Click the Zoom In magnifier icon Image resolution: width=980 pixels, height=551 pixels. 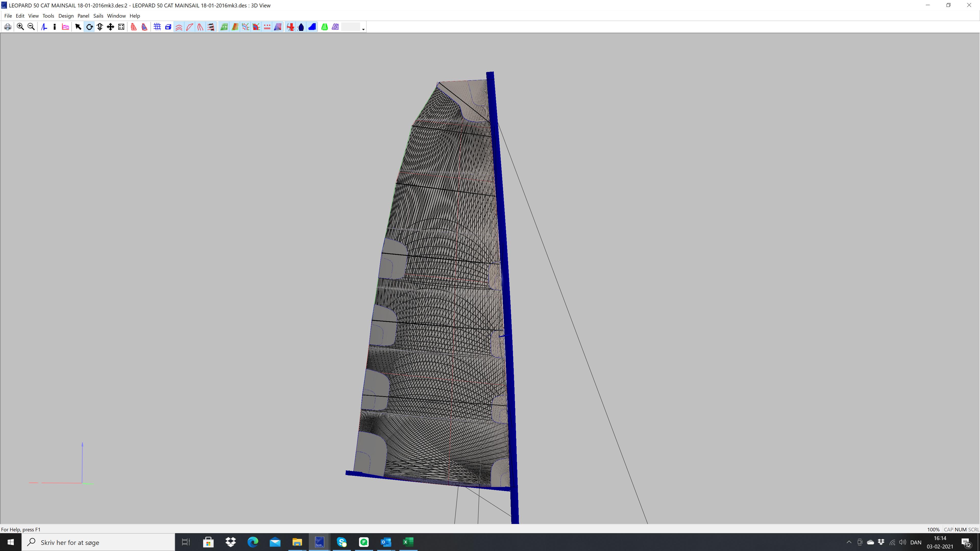pos(20,27)
